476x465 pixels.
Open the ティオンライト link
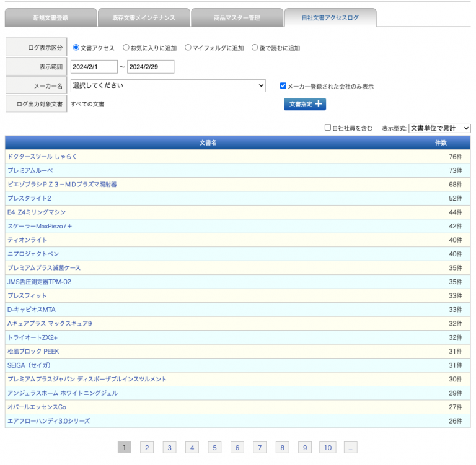(x=27, y=240)
